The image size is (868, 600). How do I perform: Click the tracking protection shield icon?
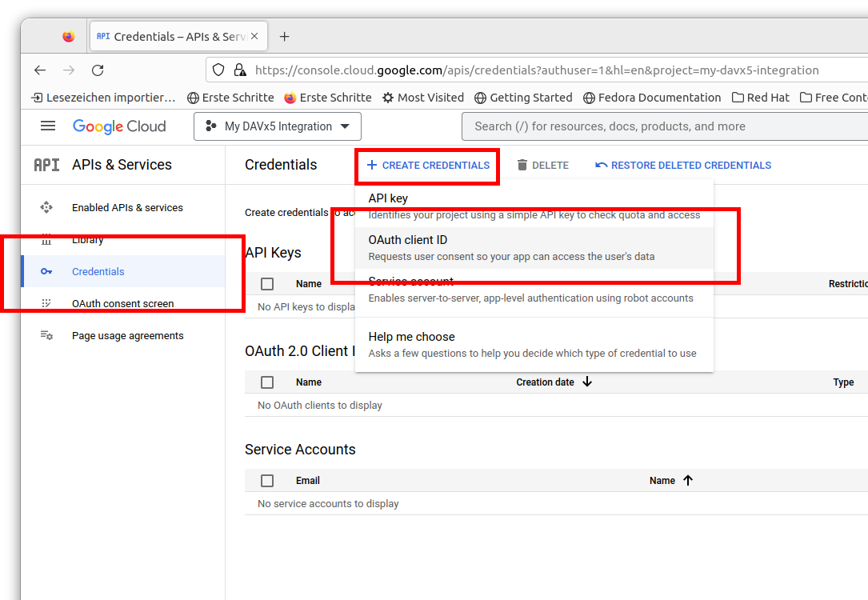point(218,70)
